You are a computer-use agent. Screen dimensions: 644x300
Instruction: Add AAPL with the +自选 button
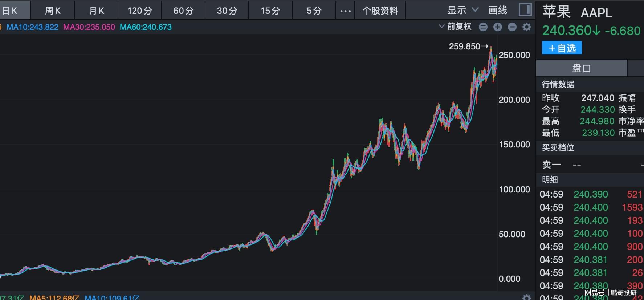(x=562, y=48)
